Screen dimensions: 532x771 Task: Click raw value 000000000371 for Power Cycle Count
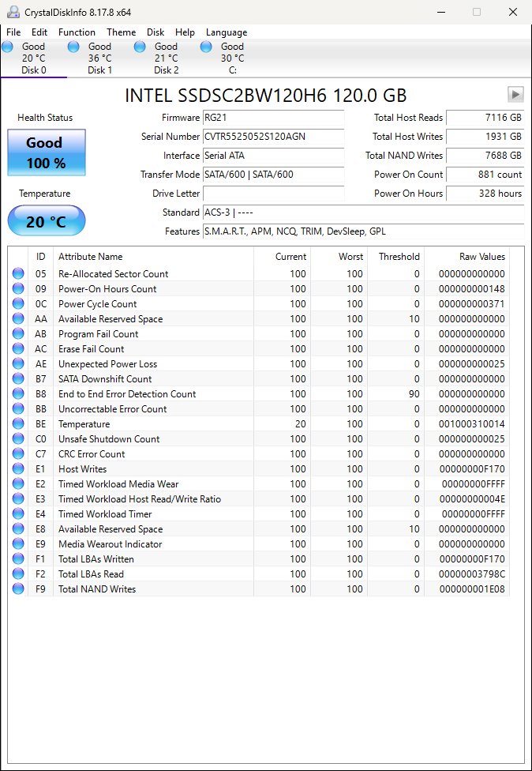(x=471, y=304)
